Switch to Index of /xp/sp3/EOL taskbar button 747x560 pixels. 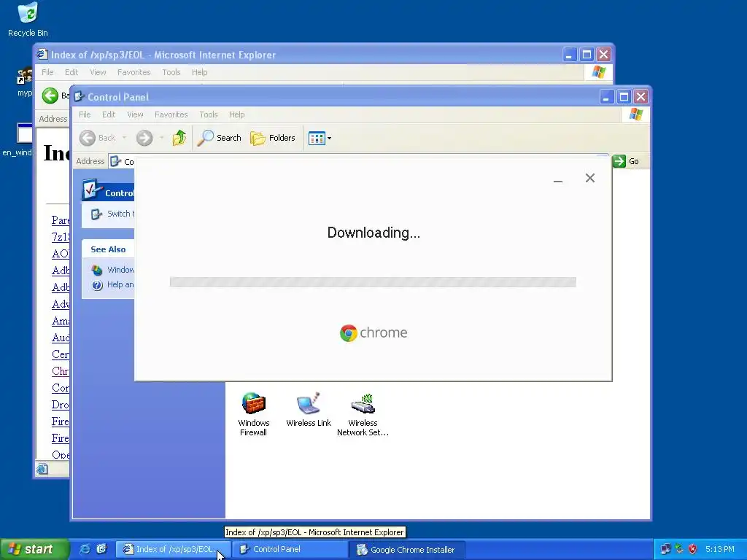click(174, 550)
